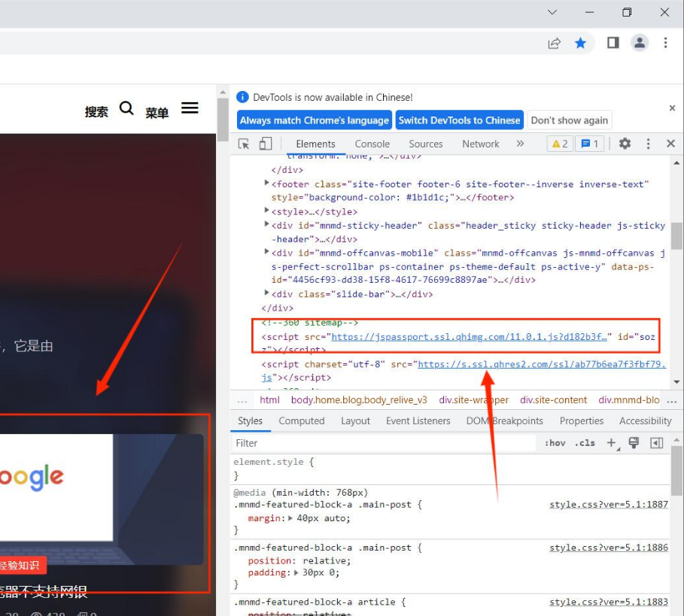684x616 pixels.
Task: Click the webpage vertical scrollbar thumb
Action: [x=223, y=120]
